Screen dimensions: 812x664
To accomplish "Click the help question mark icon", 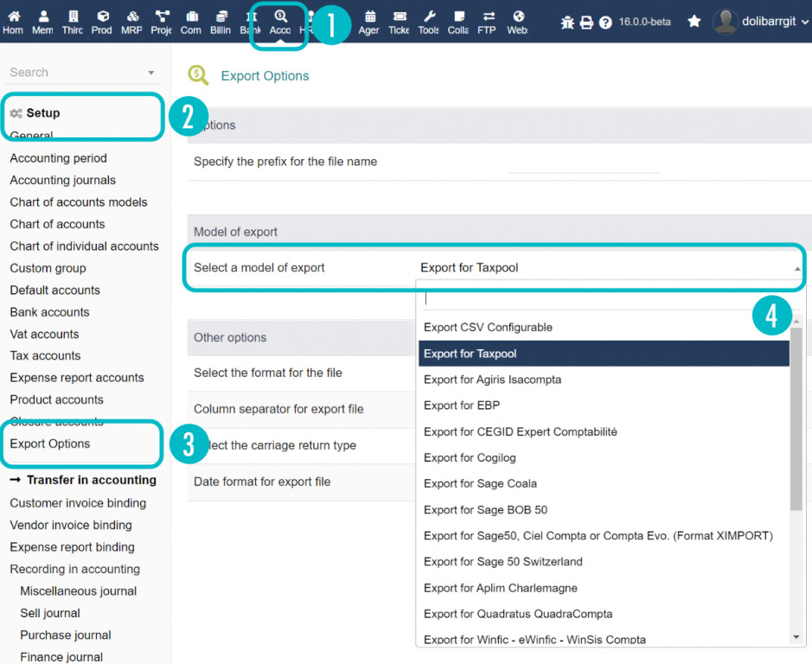I will [605, 22].
